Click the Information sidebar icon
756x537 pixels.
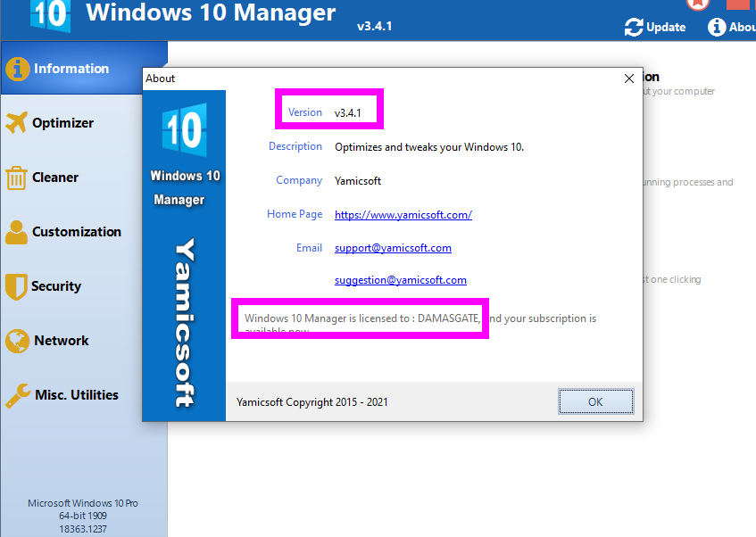tap(17, 69)
